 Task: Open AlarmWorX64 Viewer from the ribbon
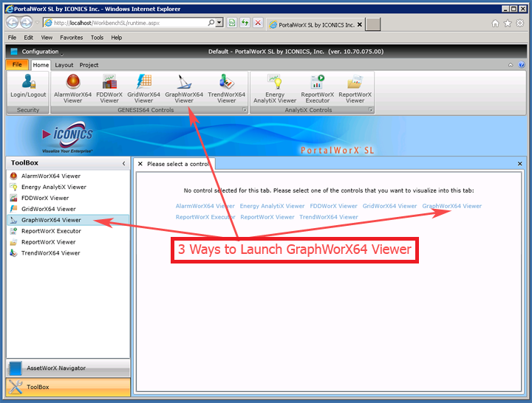pyautogui.click(x=72, y=88)
